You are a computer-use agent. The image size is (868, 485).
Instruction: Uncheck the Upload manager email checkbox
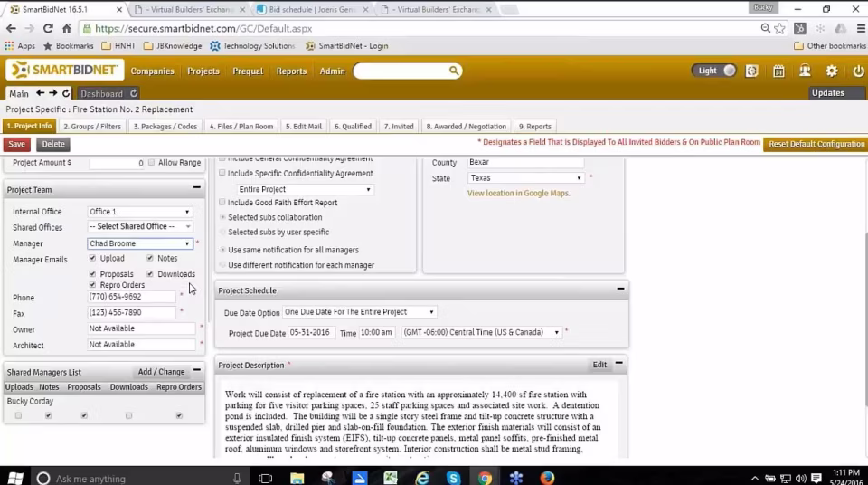click(x=92, y=259)
